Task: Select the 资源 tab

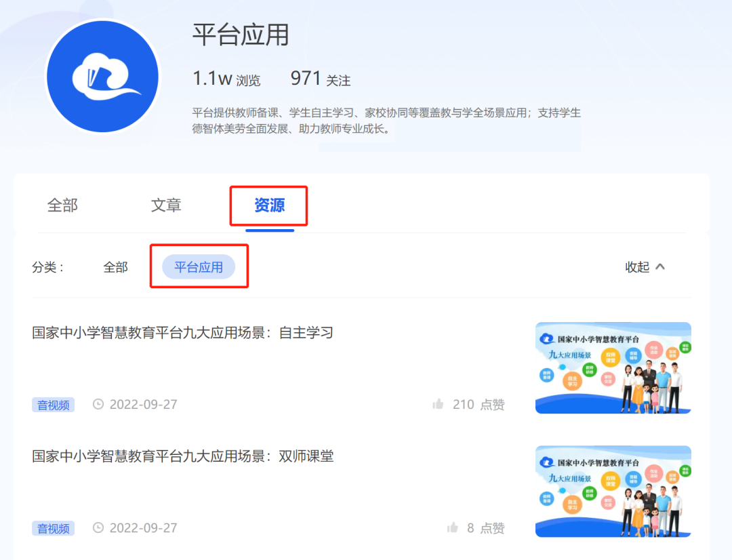Action: [x=269, y=205]
